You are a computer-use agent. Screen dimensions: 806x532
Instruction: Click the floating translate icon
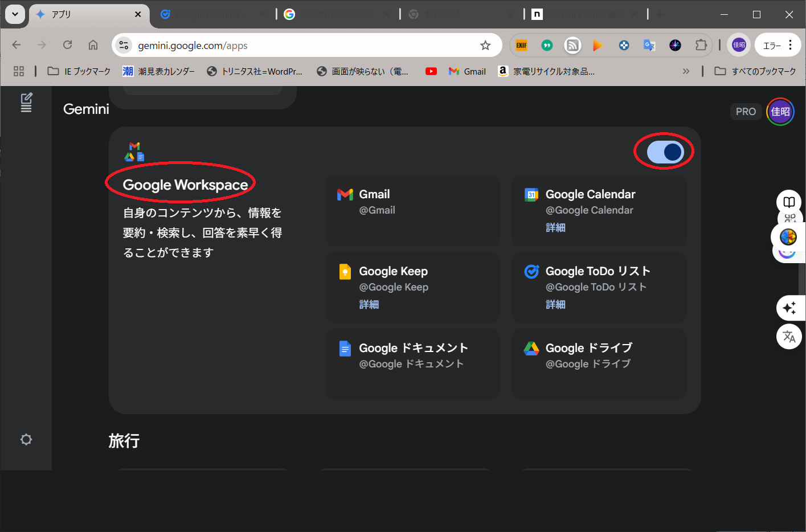pos(789,337)
